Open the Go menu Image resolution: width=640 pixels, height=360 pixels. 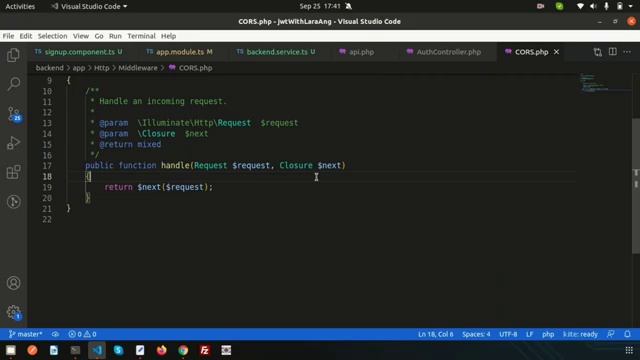click(x=99, y=36)
